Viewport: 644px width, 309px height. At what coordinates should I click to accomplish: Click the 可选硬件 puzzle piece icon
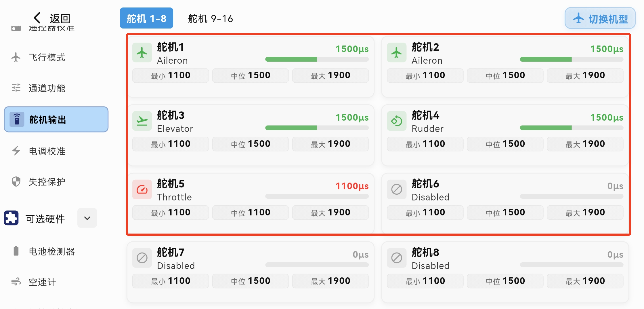pyautogui.click(x=11, y=218)
